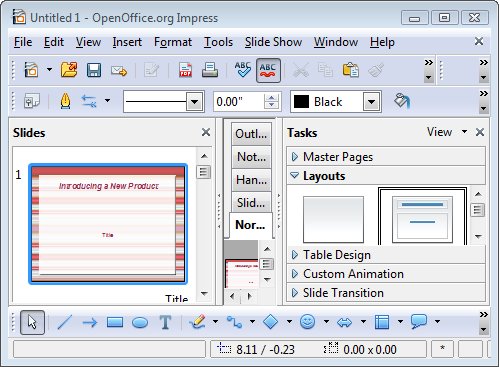Select the Normal view tab
Viewport: 499px width, 367px height.
(x=251, y=225)
